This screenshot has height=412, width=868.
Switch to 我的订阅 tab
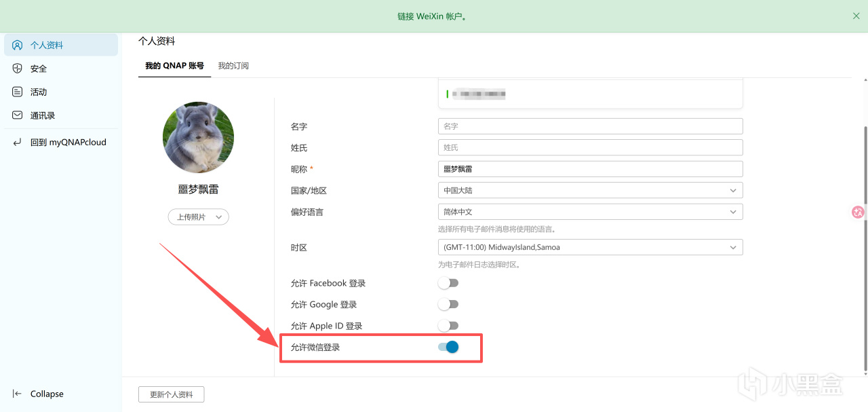coord(233,66)
